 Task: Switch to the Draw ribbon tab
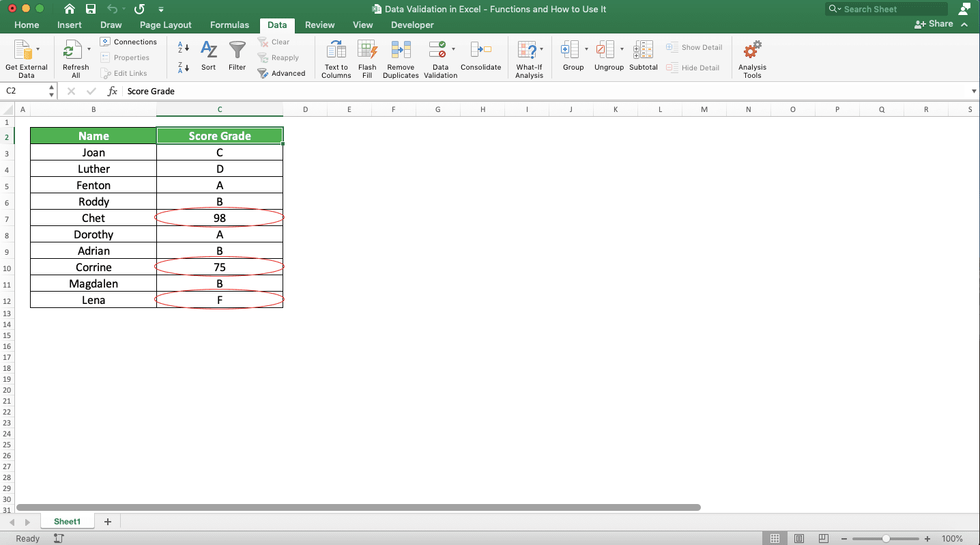(111, 25)
